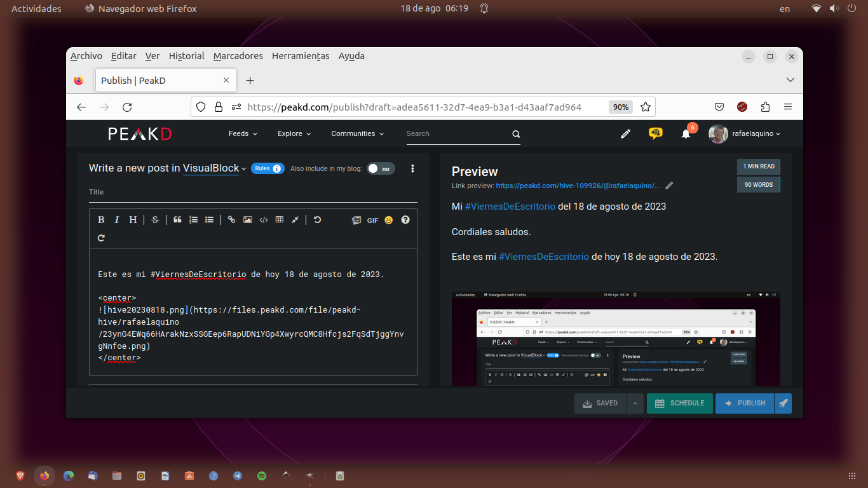Screen dimensions: 868x488
Task: Click the #ViernesDeEscritorio hashtag in the preview title
Action: point(510,207)
